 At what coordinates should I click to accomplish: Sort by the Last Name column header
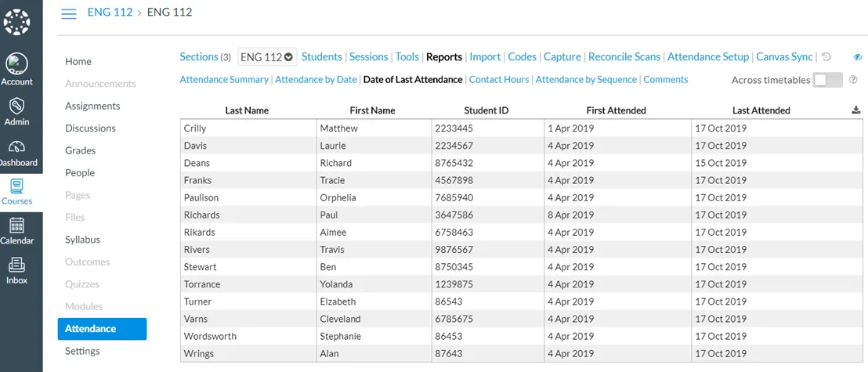click(x=247, y=110)
